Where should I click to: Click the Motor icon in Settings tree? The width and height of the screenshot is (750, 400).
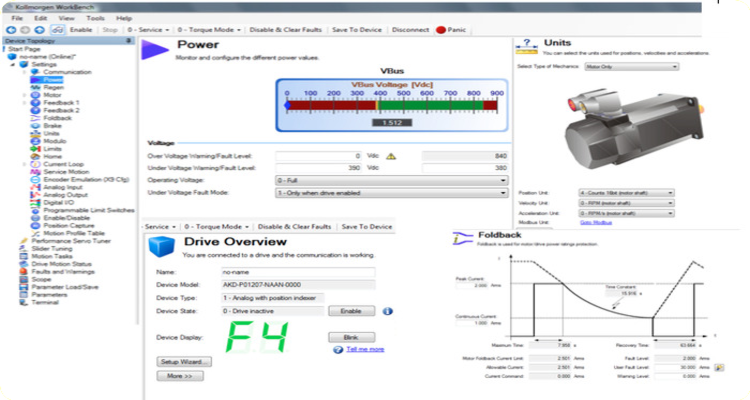(x=35, y=95)
